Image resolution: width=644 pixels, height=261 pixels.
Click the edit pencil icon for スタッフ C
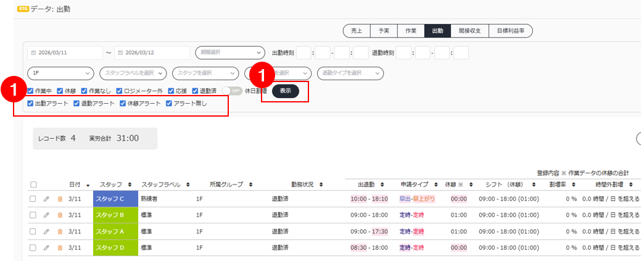coord(46,199)
